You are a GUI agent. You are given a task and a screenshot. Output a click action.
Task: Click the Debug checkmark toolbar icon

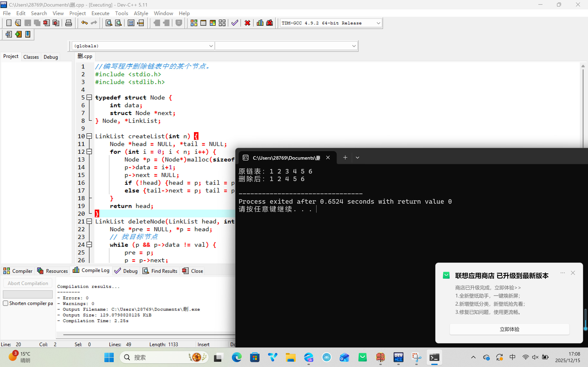point(235,23)
